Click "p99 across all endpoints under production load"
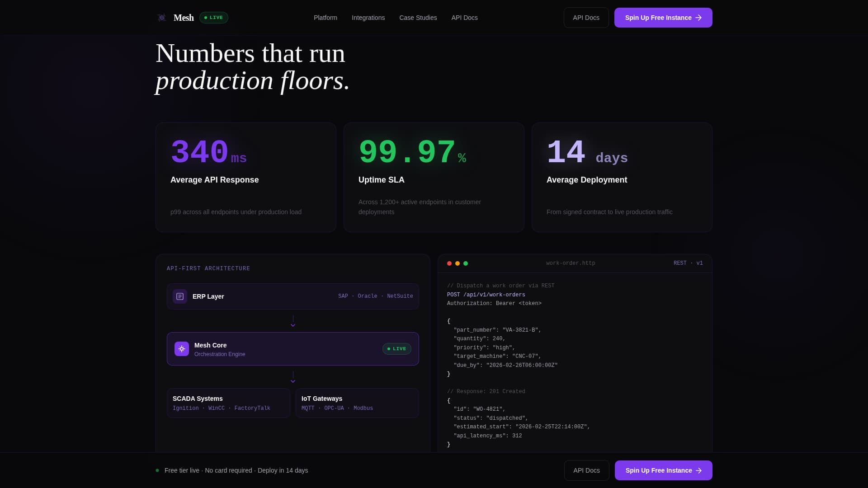Viewport: 868px width, 488px height. click(236, 212)
